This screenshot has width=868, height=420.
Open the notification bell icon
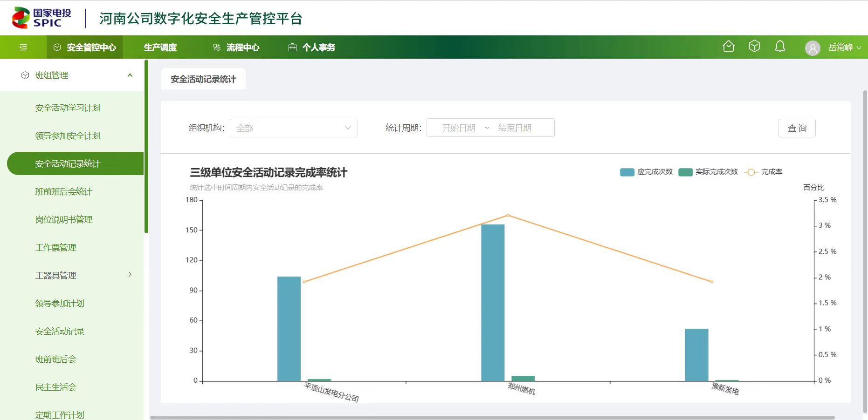(x=780, y=46)
